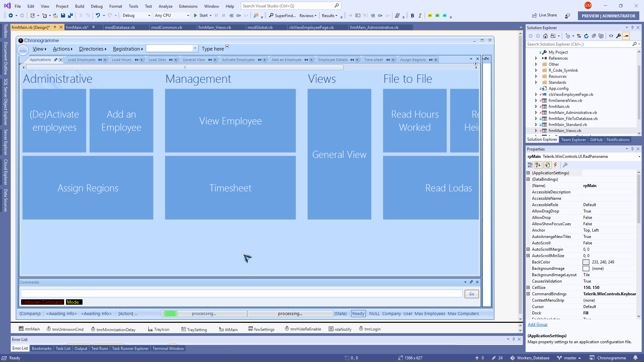Screen dimensions: 644x362
Task: Click the Collapse All icon in Solution Explorer
Action: tap(594, 36)
